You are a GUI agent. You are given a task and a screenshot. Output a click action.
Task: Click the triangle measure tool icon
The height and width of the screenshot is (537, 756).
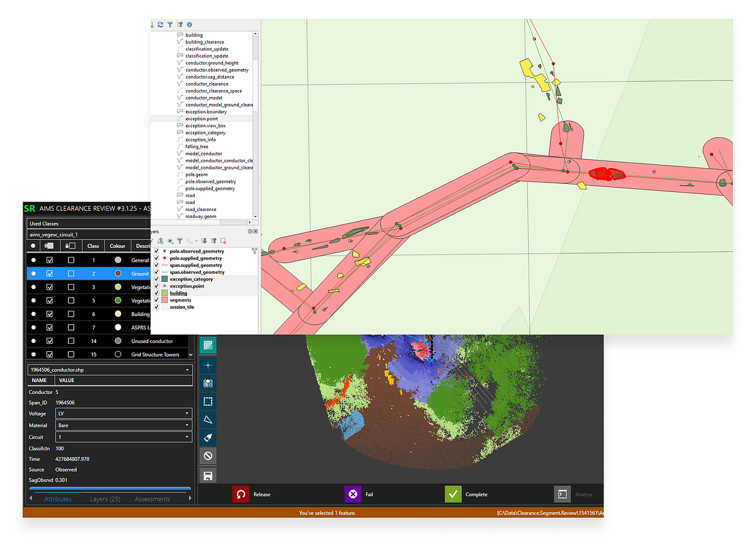(208, 419)
